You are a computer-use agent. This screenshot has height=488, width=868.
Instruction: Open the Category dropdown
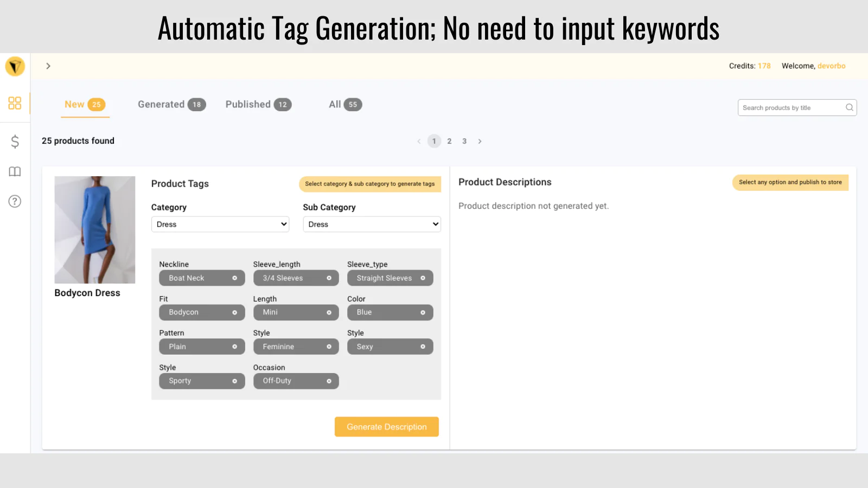point(220,224)
